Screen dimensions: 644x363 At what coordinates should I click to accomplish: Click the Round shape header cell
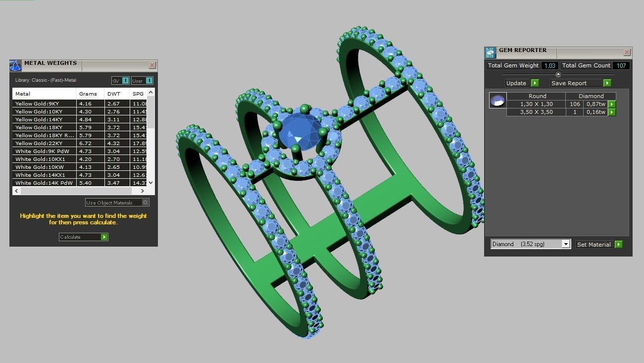537,96
